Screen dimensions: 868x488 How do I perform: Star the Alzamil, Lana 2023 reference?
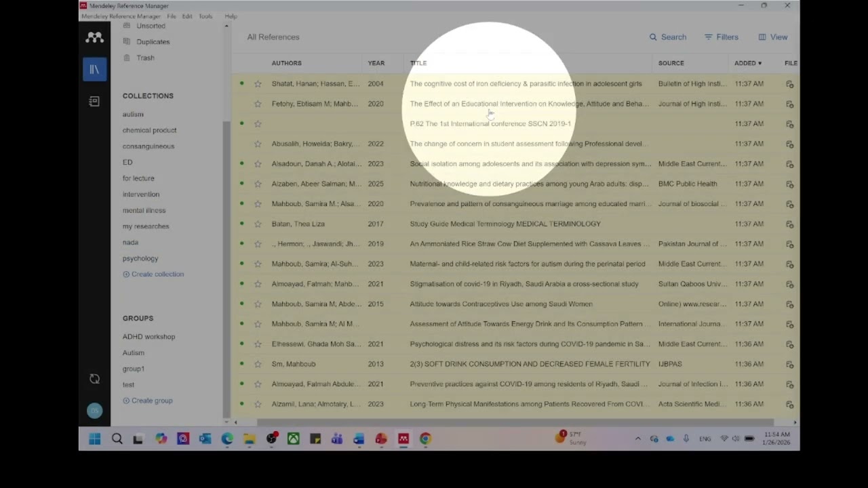coord(258,404)
